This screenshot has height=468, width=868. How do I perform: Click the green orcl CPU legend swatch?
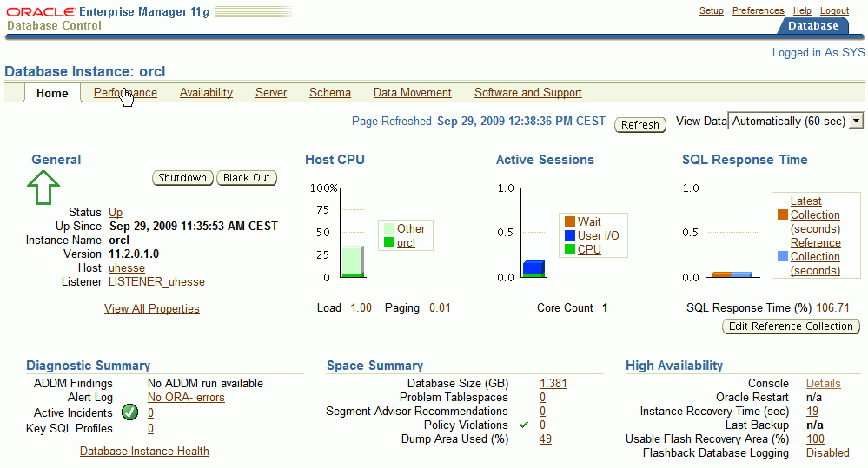(389, 242)
